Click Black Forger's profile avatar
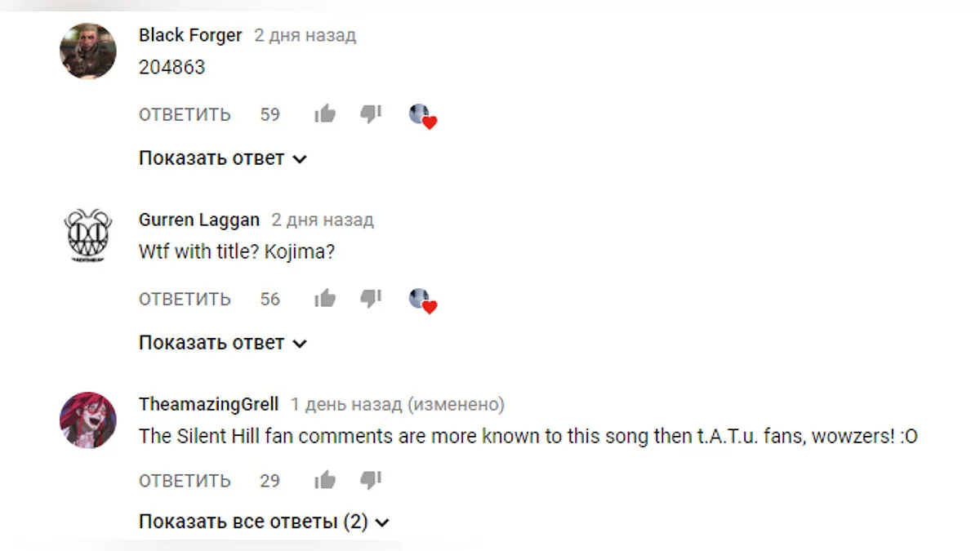This screenshot has height=551, width=980. (x=88, y=51)
